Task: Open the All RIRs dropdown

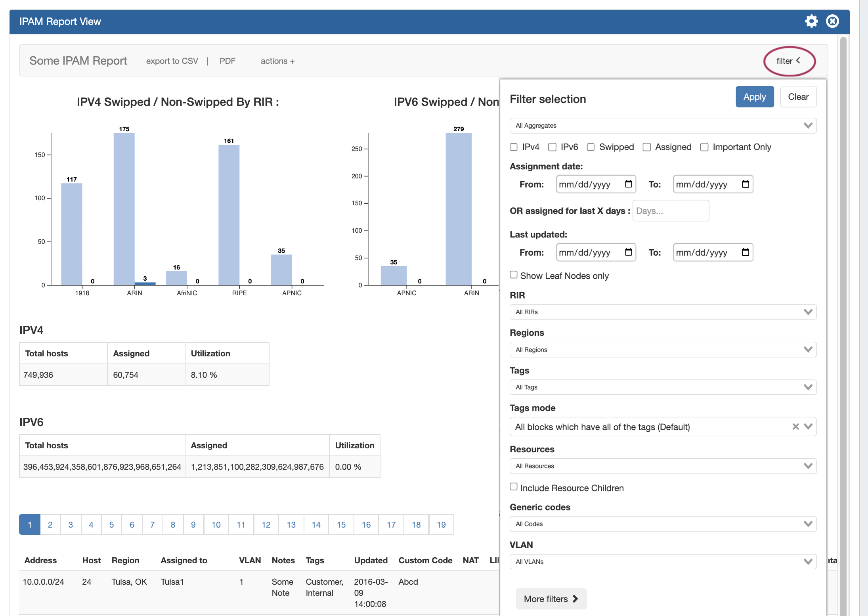Action: (x=663, y=312)
